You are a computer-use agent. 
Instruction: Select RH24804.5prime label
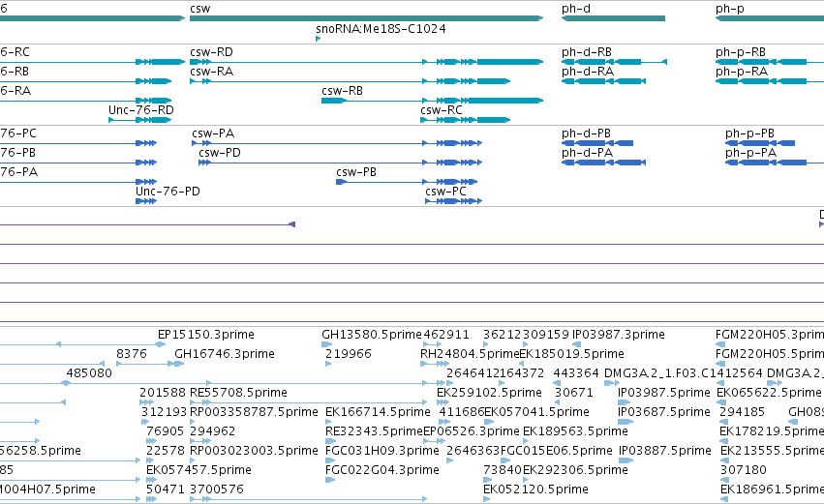click(470, 354)
